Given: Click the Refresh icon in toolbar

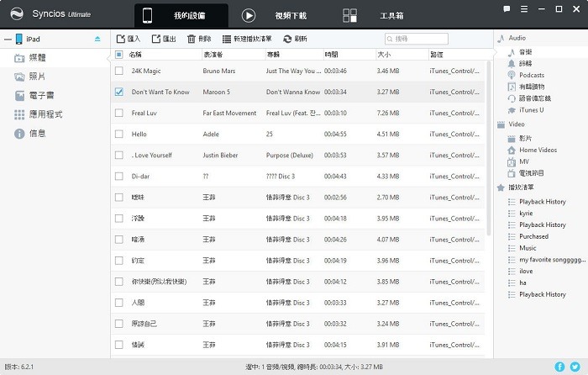Looking at the screenshot, I should pos(287,39).
